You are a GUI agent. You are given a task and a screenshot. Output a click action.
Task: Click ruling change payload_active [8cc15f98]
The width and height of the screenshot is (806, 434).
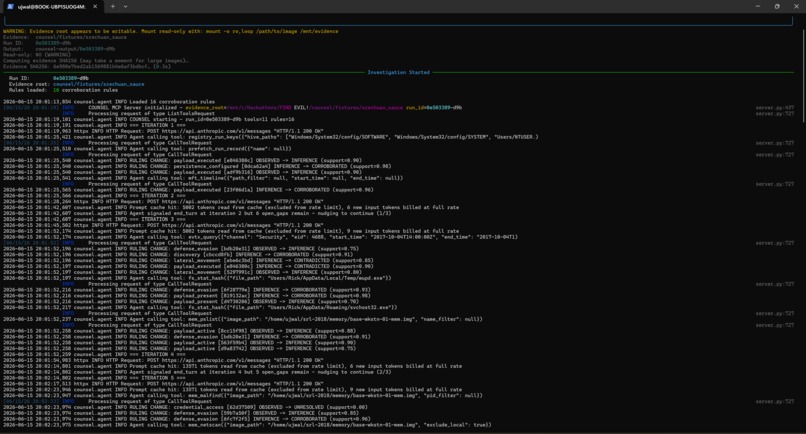click(179, 331)
